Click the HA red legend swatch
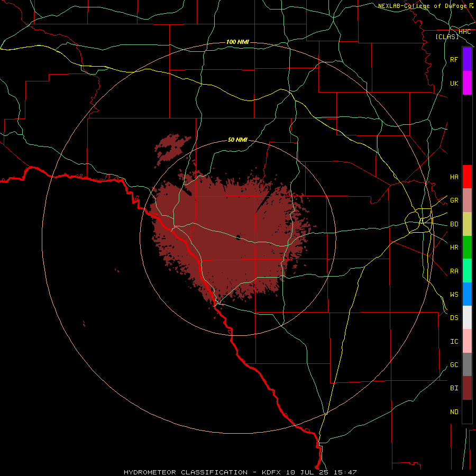476x476 pixels. (467, 177)
